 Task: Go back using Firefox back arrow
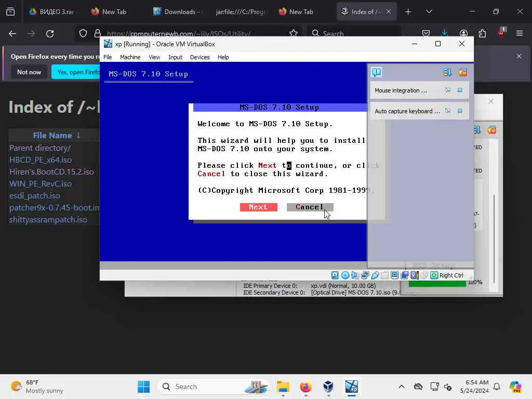pos(12,34)
